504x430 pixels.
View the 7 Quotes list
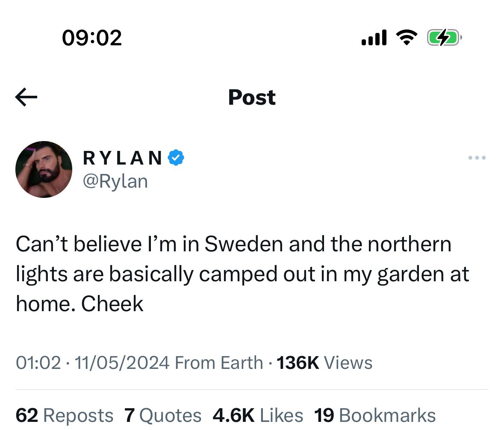click(x=163, y=415)
